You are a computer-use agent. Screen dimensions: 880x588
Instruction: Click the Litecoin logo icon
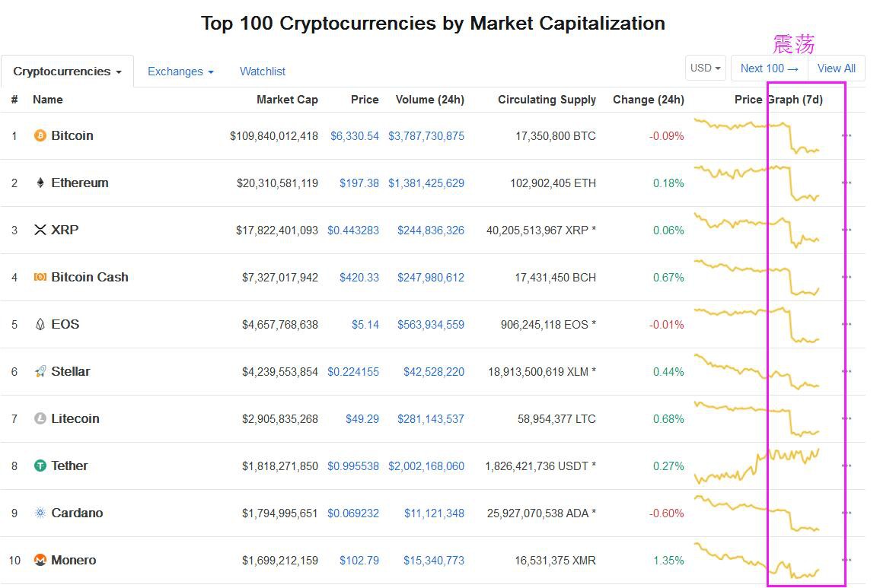tap(40, 418)
